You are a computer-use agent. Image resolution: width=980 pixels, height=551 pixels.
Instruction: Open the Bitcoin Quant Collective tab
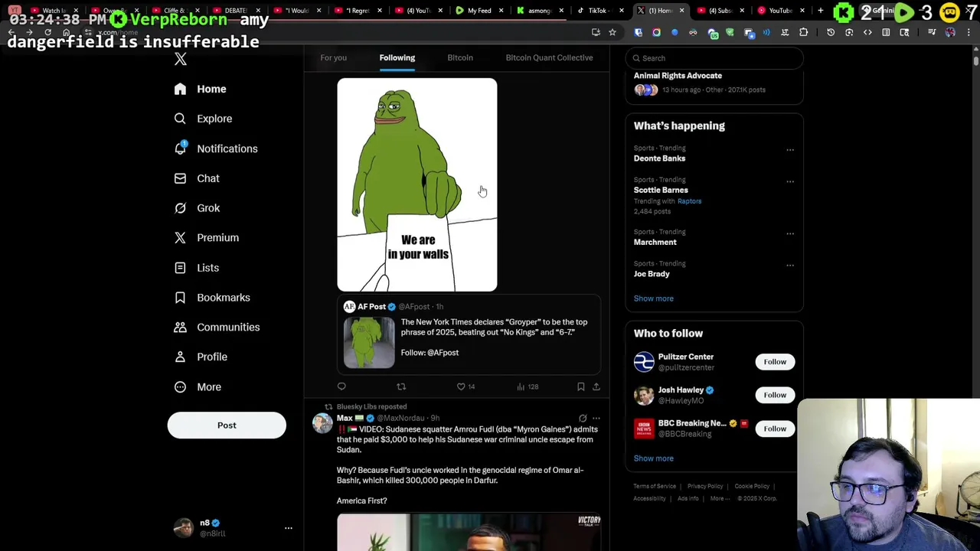[x=549, y=58]
